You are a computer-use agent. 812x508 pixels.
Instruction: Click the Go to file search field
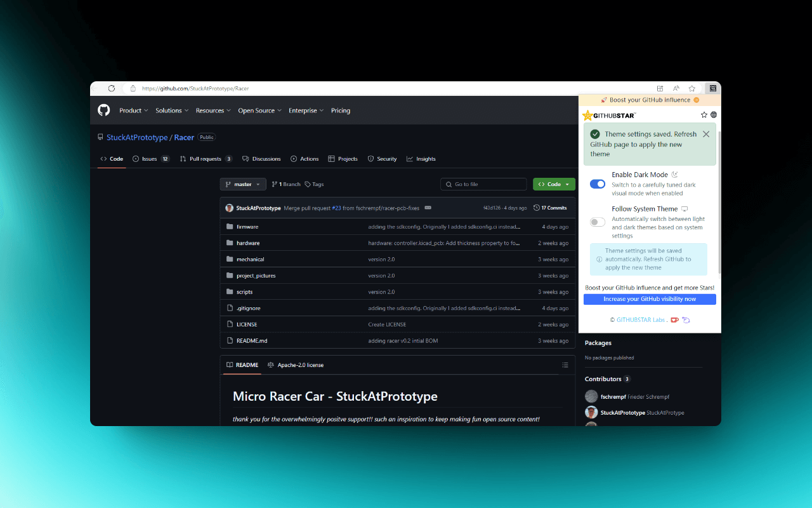483,184
